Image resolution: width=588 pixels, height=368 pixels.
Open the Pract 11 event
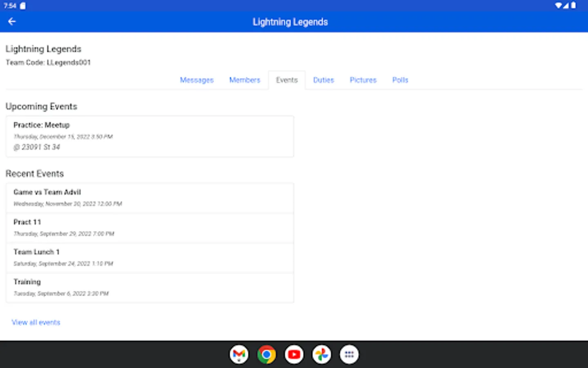click(150, 228)
